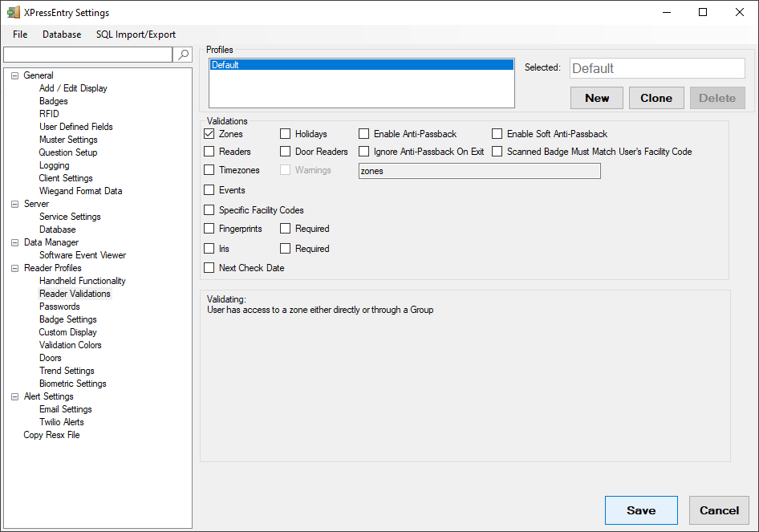Select Database under Server in tree
759x532 pixels.
pyautogui.click(x=58, y=229)
